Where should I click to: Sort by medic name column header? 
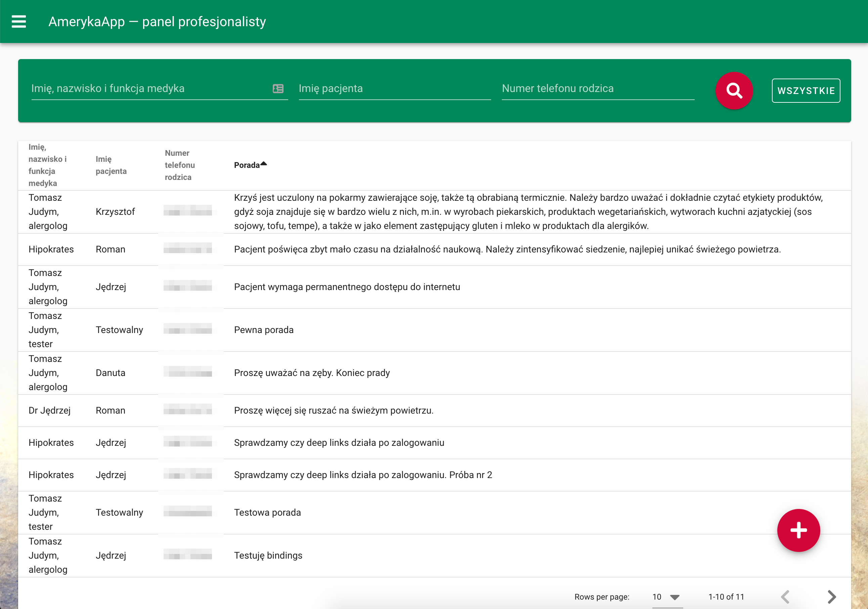point(47,165)
